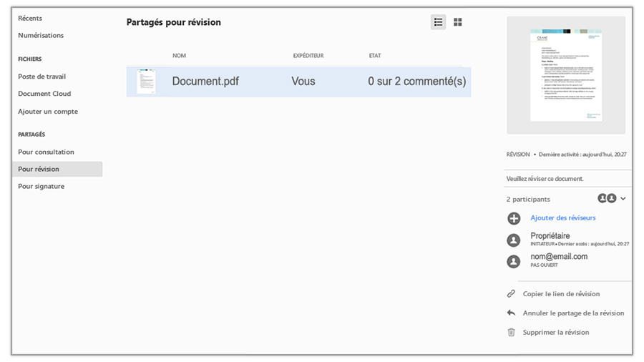Click Annuler le partage de la révision
The image size is (644, 362).
click(573, 313)
